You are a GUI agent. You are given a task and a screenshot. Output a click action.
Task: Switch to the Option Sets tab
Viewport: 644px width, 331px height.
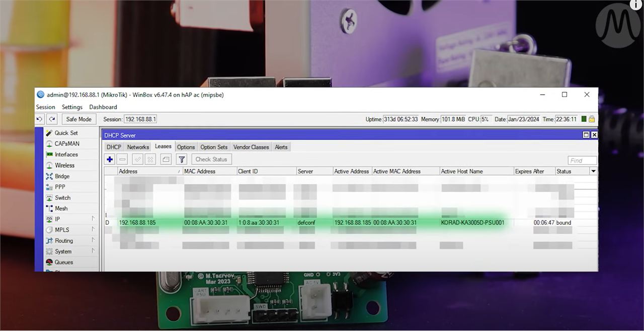214,147
